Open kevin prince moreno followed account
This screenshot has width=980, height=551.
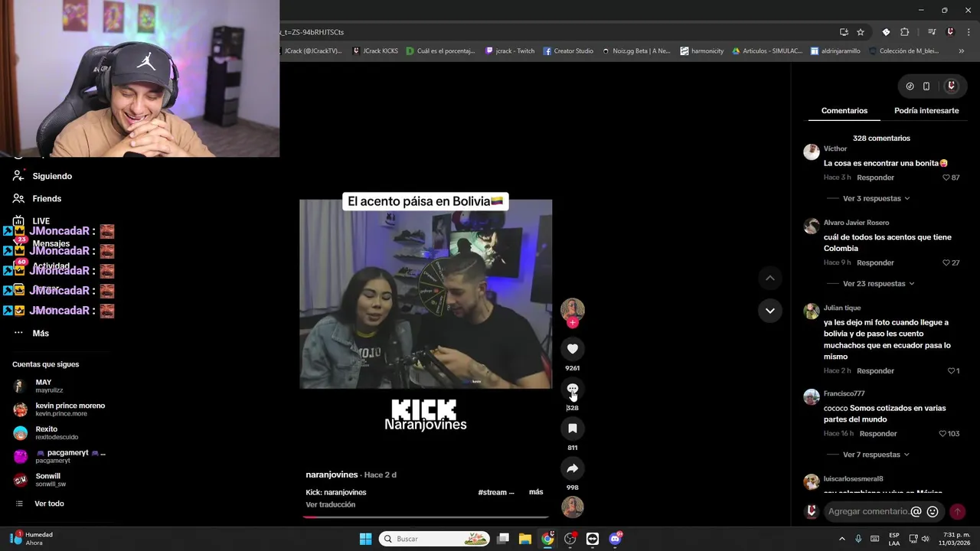pyautogui.click(x=61, y=409)
